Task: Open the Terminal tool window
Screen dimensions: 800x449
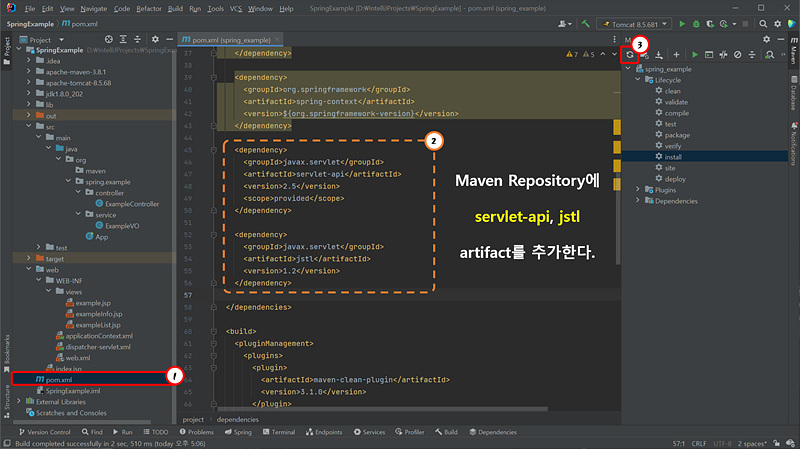Action: (279, 432)
